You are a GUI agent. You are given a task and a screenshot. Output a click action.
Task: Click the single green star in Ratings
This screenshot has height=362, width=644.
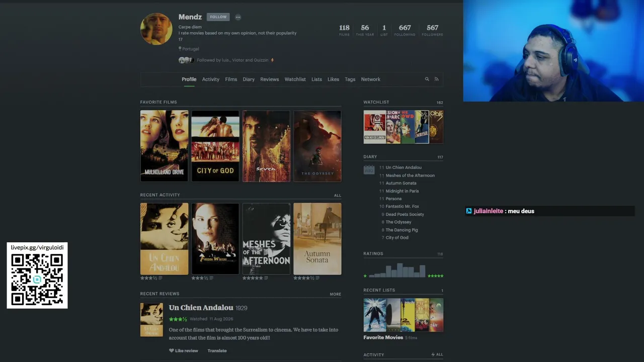click(x=365, y=276)
